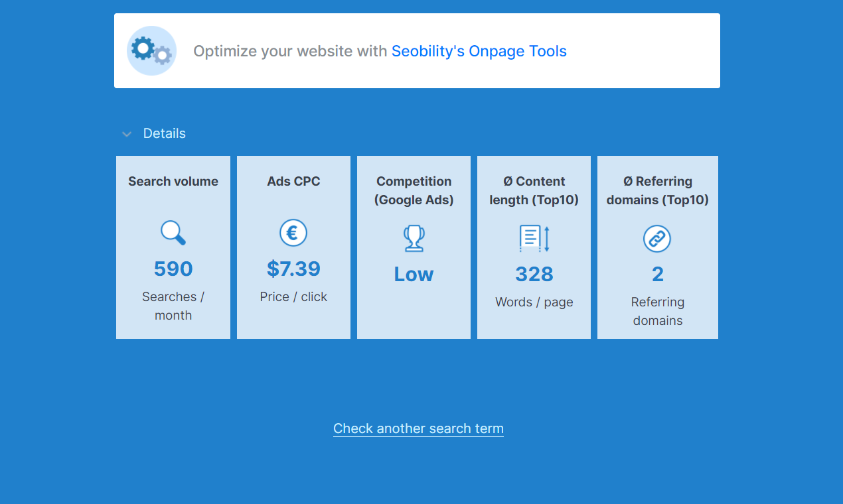Click the trophy competition icon
The width and height of the screenshot is (843, 504).
coord(414,239)
